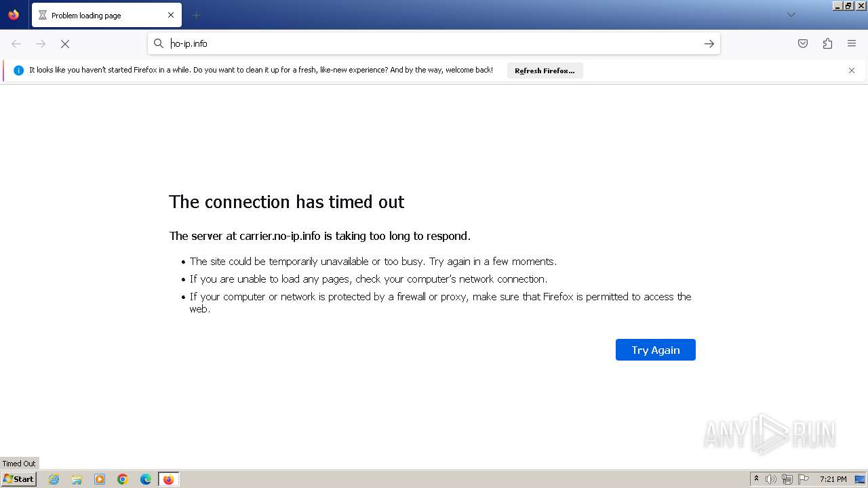
Task: Expand the list all tabs chevron
Action: coord(791,15)
